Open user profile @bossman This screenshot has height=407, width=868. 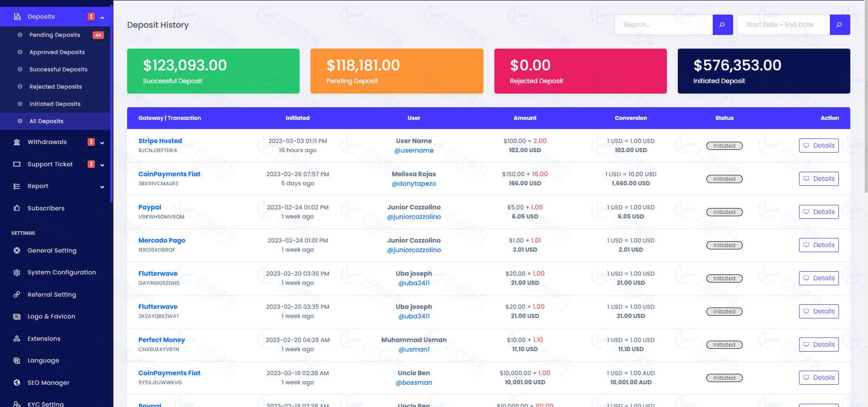tap(414, 382)
